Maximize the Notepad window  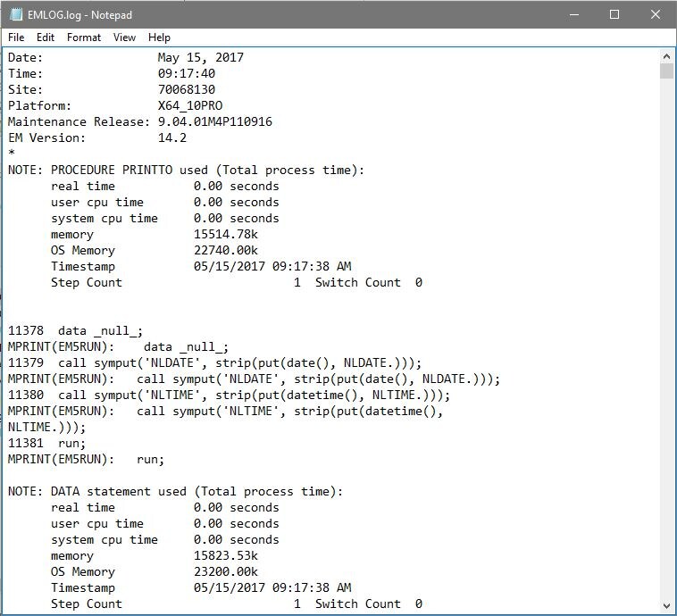pyautogui.click(x=614, y=14)
